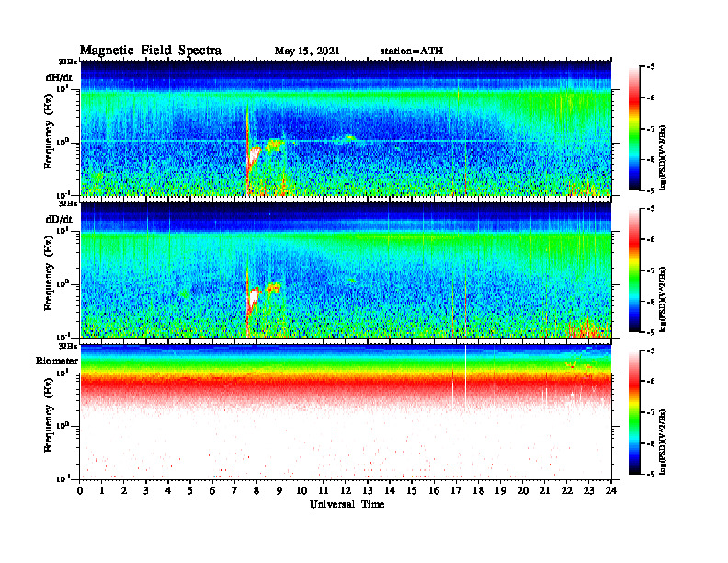Viewport: 728px width, 563px height.
Task: Click the "17" hour tick label
Action: pos(456,490)
